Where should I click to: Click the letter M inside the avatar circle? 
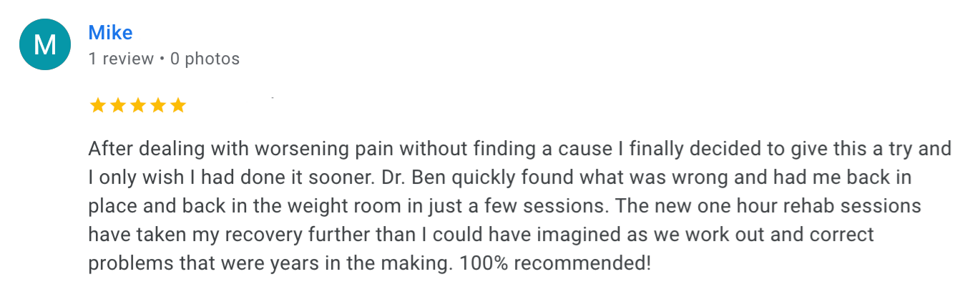[45, 45]
